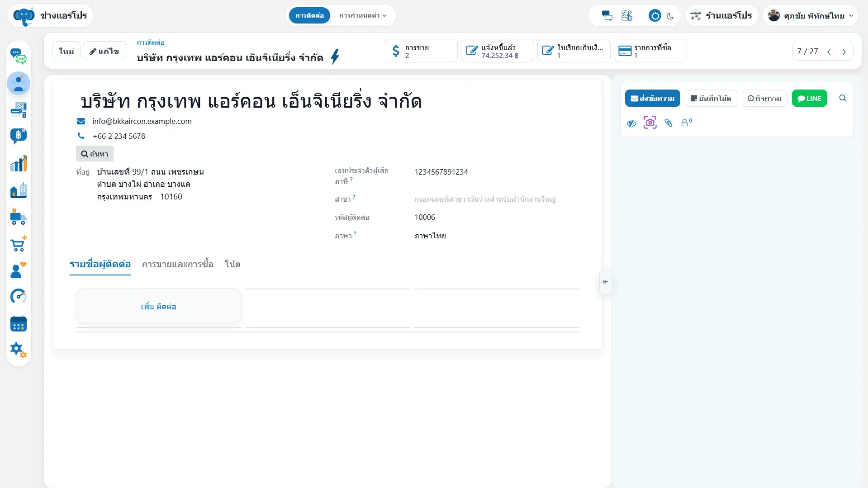Open the screenshot capture icon in chatter

[x=650, y=123]
